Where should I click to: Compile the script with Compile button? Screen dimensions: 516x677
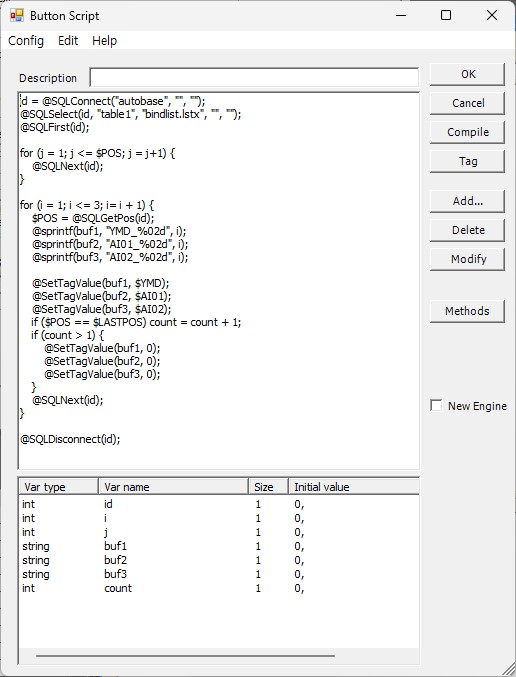[468, 132]
